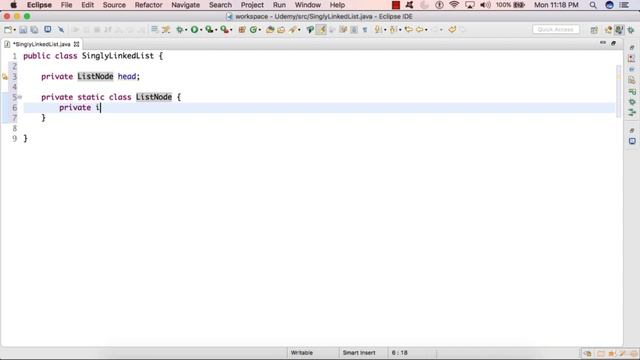Save the current file with the Save icon
The height and width of the screenshot is (360, 640).
(23, 29)
